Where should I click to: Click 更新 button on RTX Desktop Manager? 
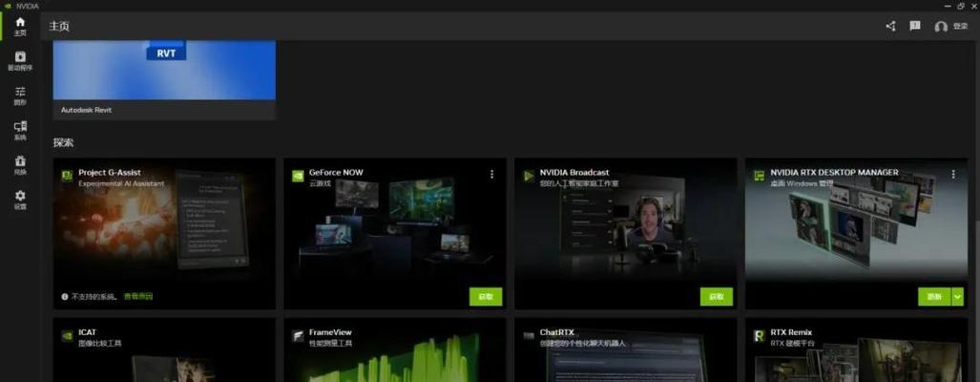click(934, 297)
